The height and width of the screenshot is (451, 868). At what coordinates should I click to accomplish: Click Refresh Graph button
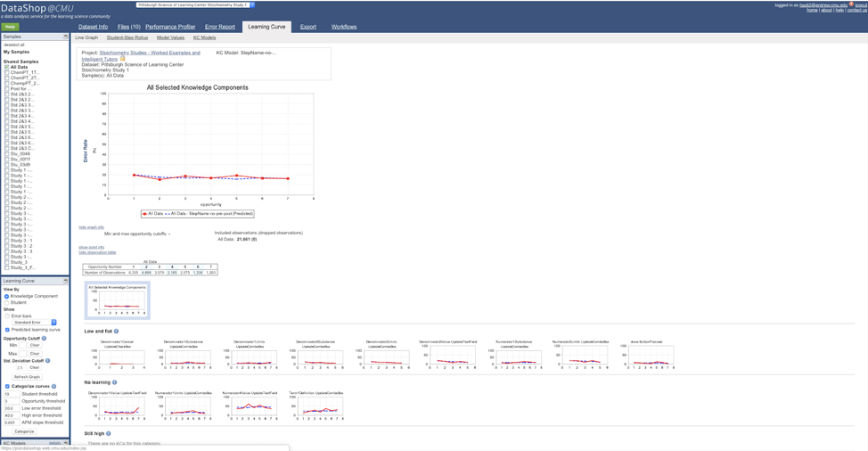27,376
